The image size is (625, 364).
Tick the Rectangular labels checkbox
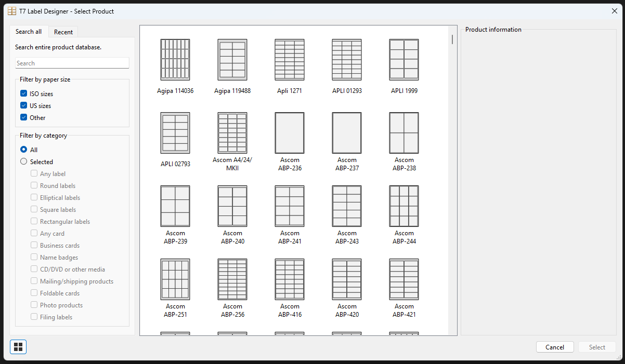(34, 222)
